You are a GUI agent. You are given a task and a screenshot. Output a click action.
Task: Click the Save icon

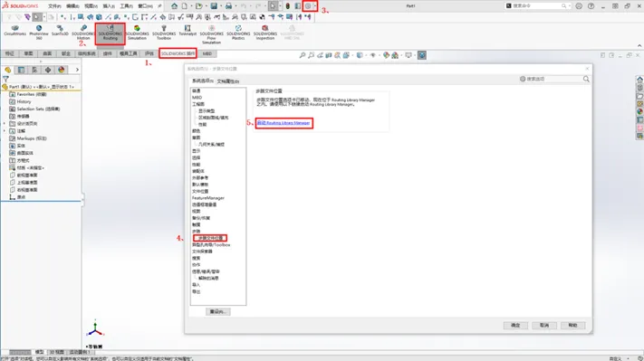click(214, 6)
